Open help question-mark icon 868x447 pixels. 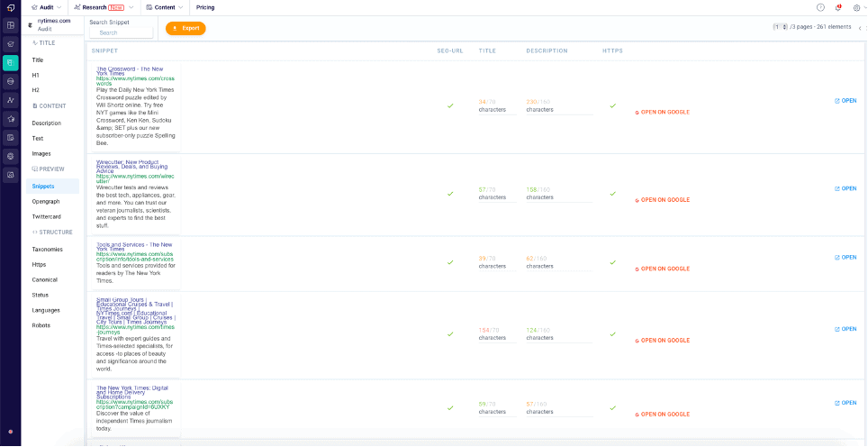click(x=820, y=8)
